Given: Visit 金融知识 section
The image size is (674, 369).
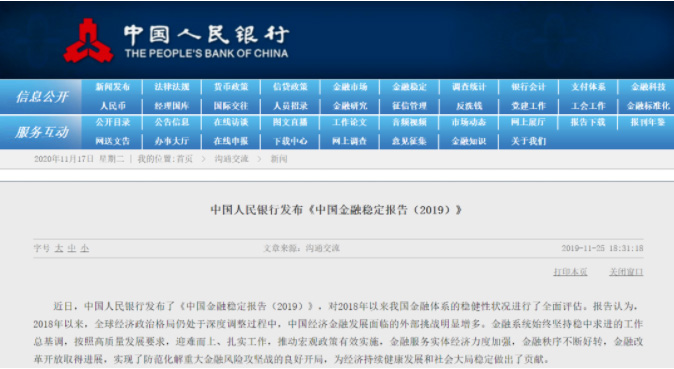Looking at the screenshot, I should (x=469, y=141).
